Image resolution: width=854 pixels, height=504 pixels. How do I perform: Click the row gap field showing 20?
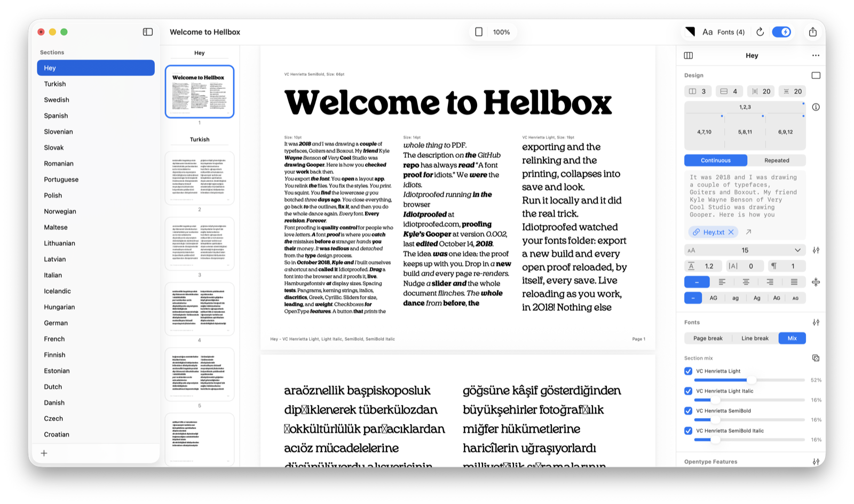792,91
